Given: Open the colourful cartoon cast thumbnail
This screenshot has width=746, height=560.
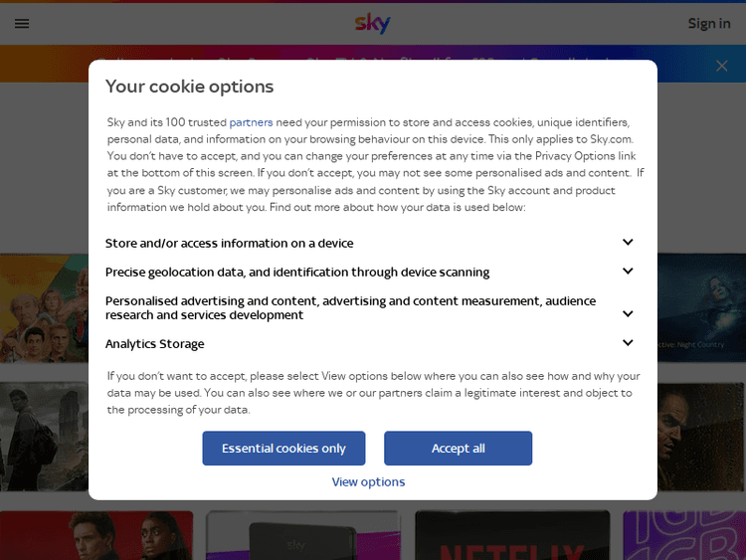Looking at the screenshot, I should 43,308.
